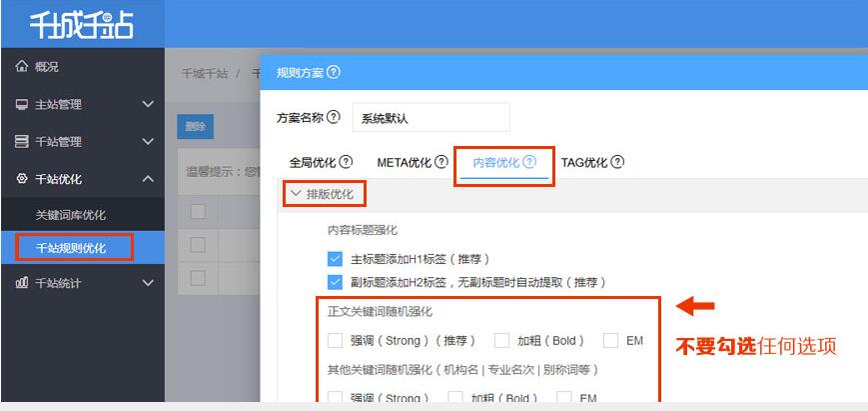Switch to the TAG优化 tab
Viewport: 868px width, 411px height.
pos(584,162)
